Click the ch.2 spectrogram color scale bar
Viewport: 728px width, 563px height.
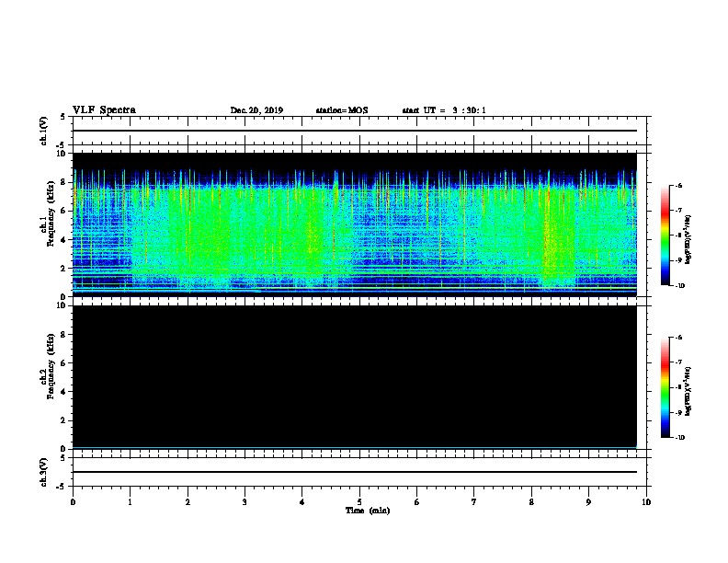point(665,387)
